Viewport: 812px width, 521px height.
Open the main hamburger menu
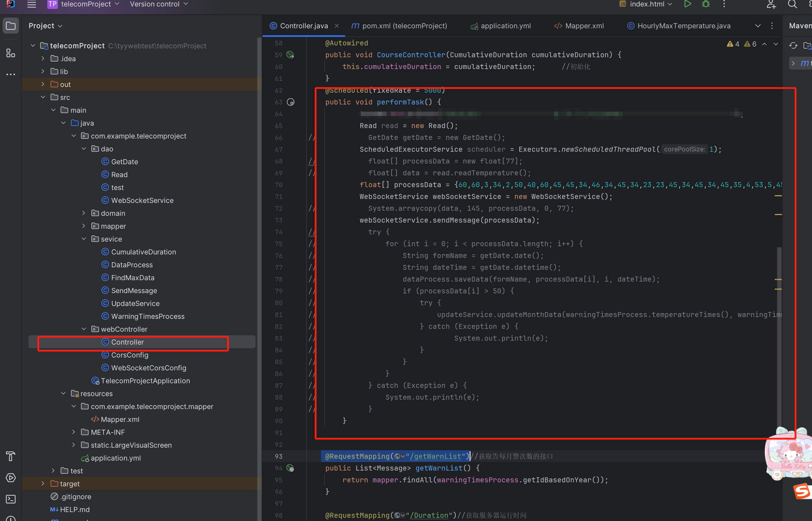pos(31,5)
